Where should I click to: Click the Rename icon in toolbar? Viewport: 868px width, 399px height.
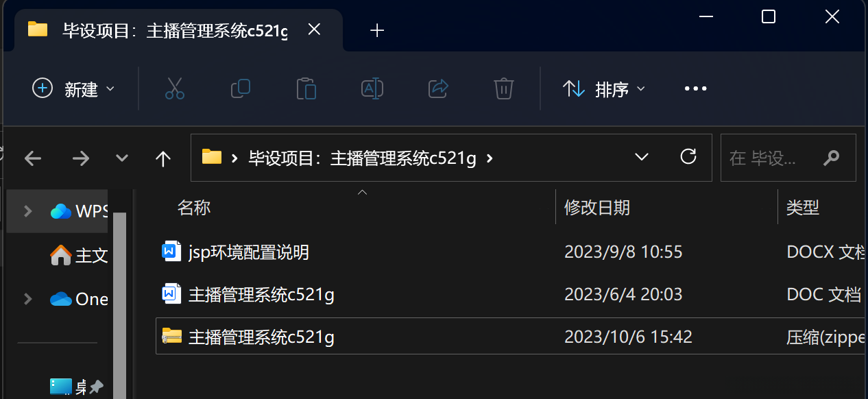[x=372, y=88]
